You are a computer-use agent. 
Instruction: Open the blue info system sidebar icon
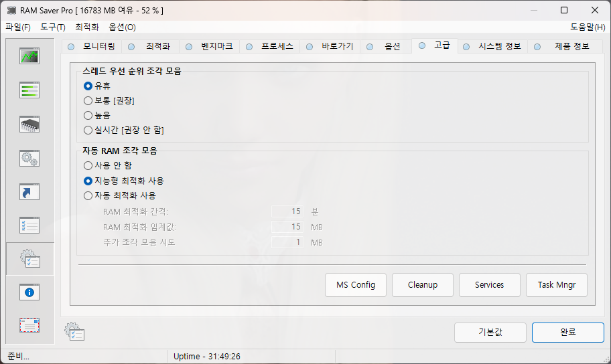tap(29, 292)
